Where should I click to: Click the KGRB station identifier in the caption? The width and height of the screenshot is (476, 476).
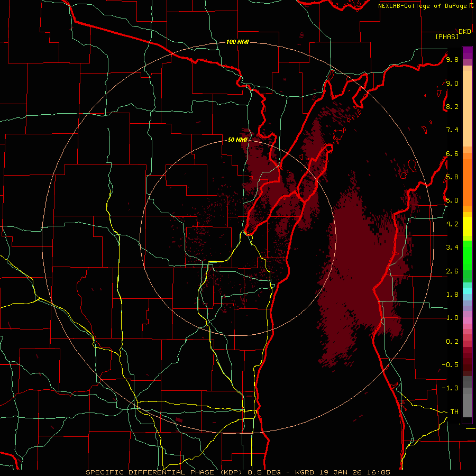305,472
